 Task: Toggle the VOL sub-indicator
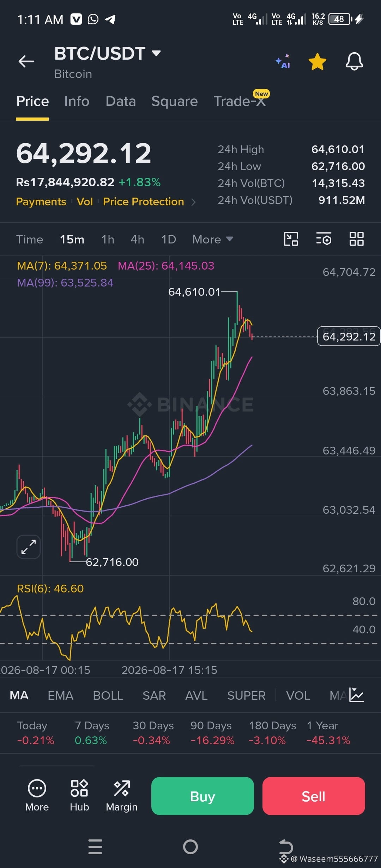pos(298,695)
